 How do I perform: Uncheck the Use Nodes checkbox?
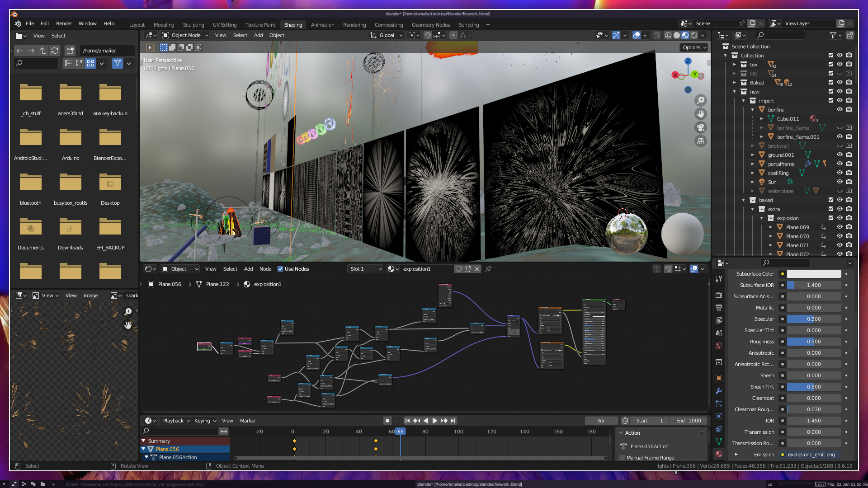pyautogui.click(x=280, y=269)
